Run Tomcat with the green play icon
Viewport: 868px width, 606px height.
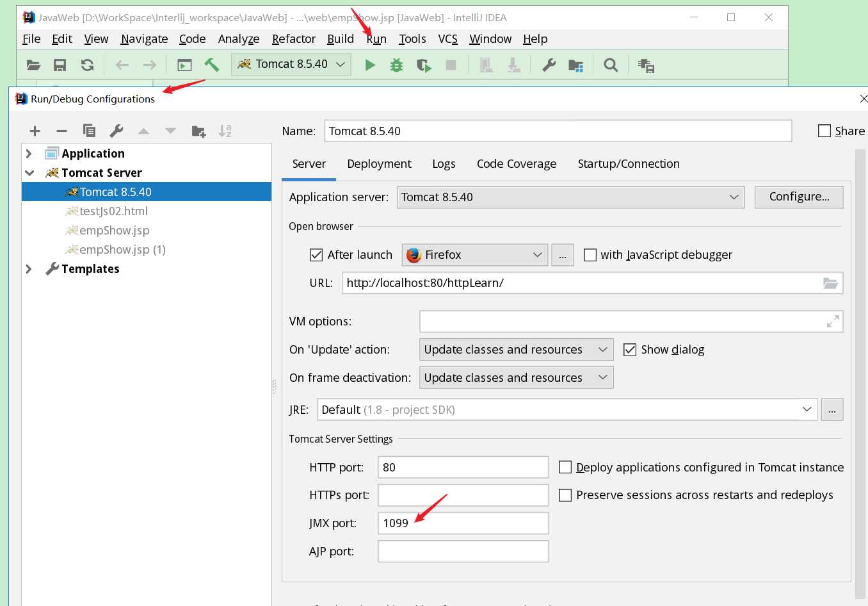coord(370,65)
